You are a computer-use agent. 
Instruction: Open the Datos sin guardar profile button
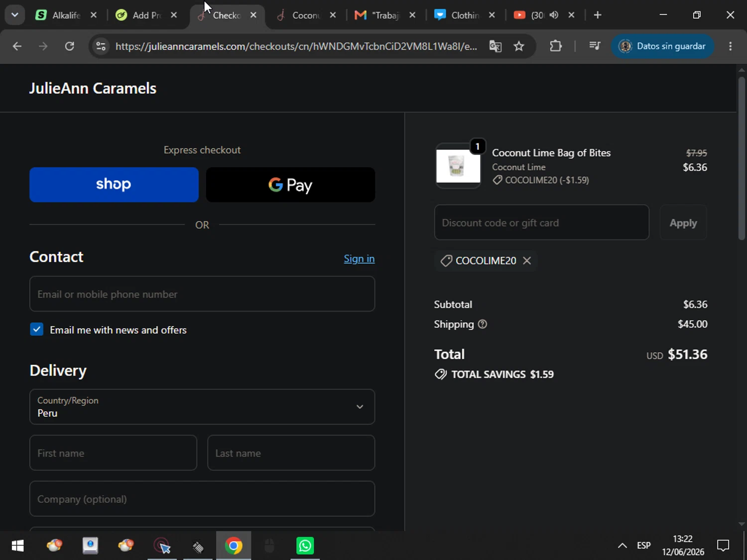coord(662,46)
